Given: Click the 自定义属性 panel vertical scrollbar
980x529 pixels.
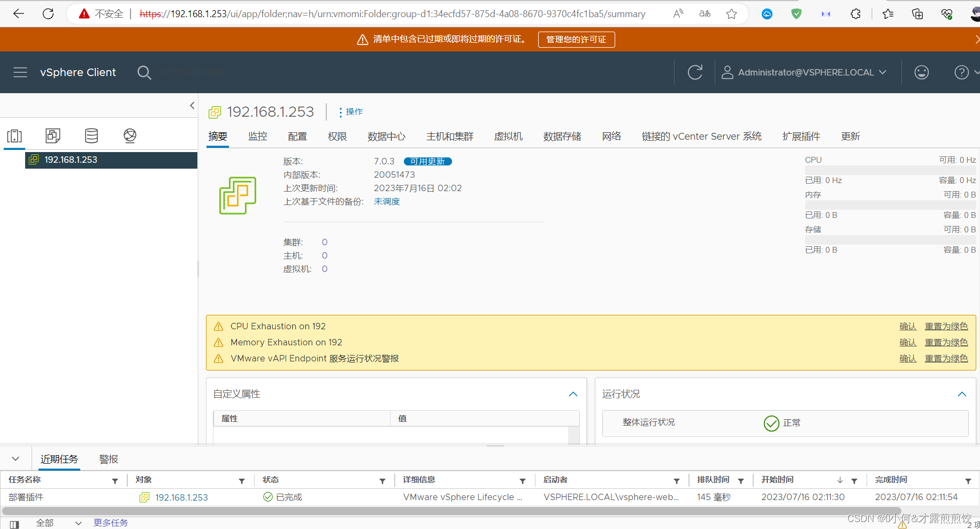Looking at the screenshot, I should 573,435.
